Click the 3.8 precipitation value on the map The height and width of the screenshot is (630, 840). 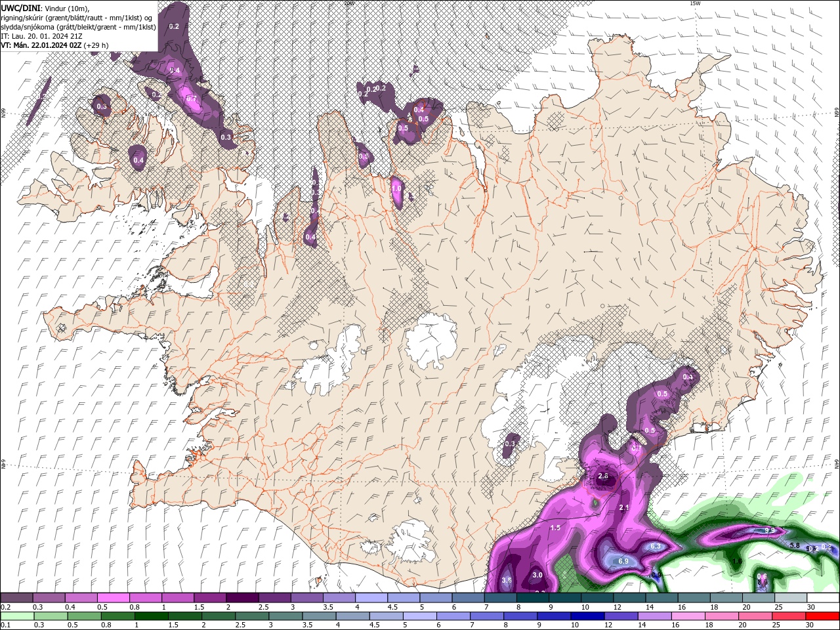pos(507,581)
